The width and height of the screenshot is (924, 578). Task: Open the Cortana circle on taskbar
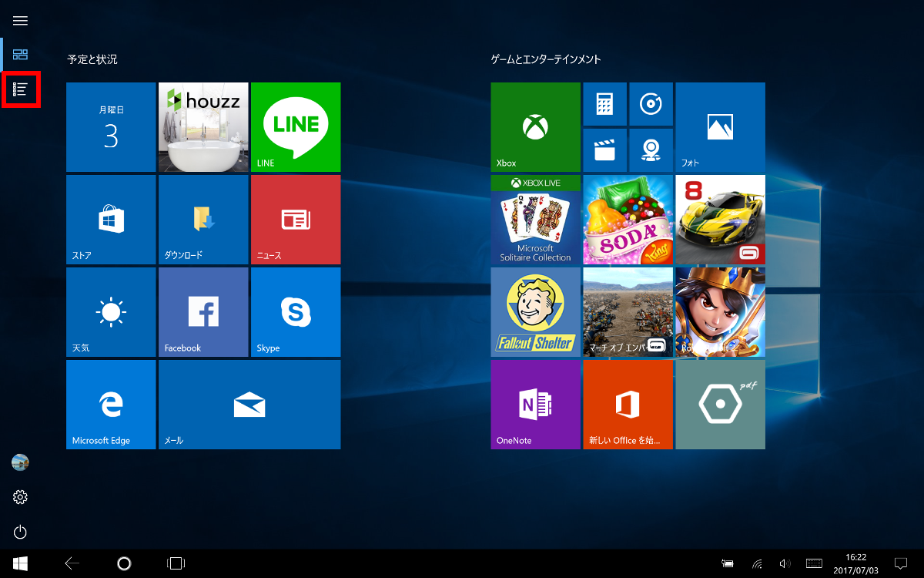click(x=124, y=563)
